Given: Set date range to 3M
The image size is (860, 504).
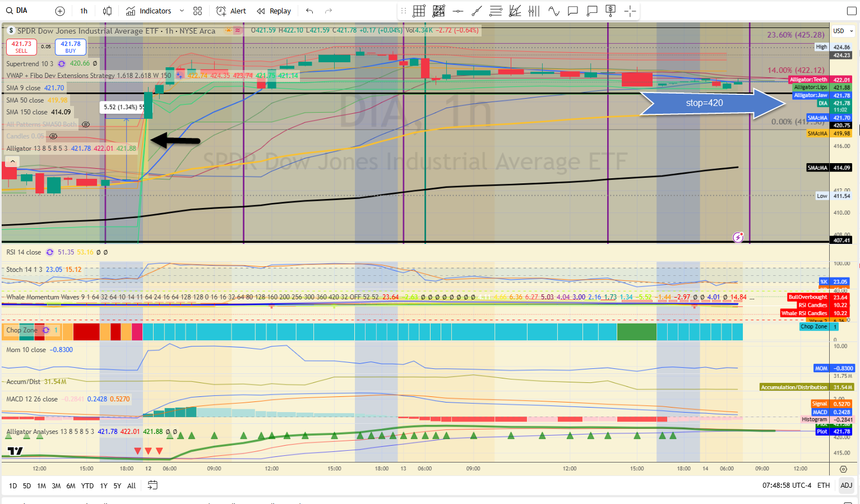Looking at the screenshot, I should click(x=56, y=486).
